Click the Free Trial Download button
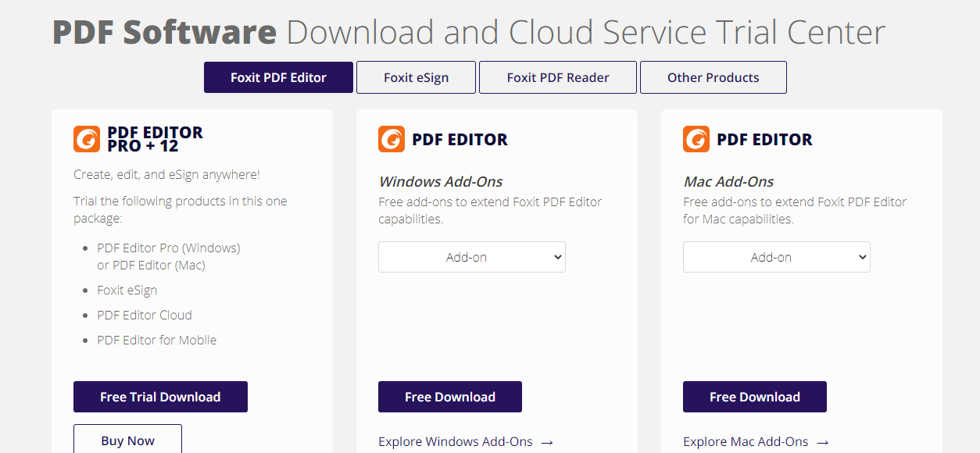The height and width of the screenshot is (453, 980). 160,397
